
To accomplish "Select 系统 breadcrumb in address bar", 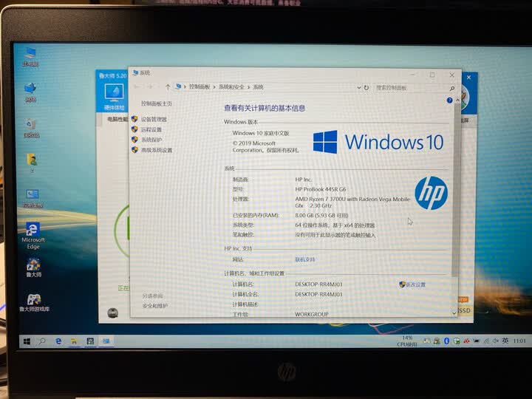I will click(x=258, y=87).
